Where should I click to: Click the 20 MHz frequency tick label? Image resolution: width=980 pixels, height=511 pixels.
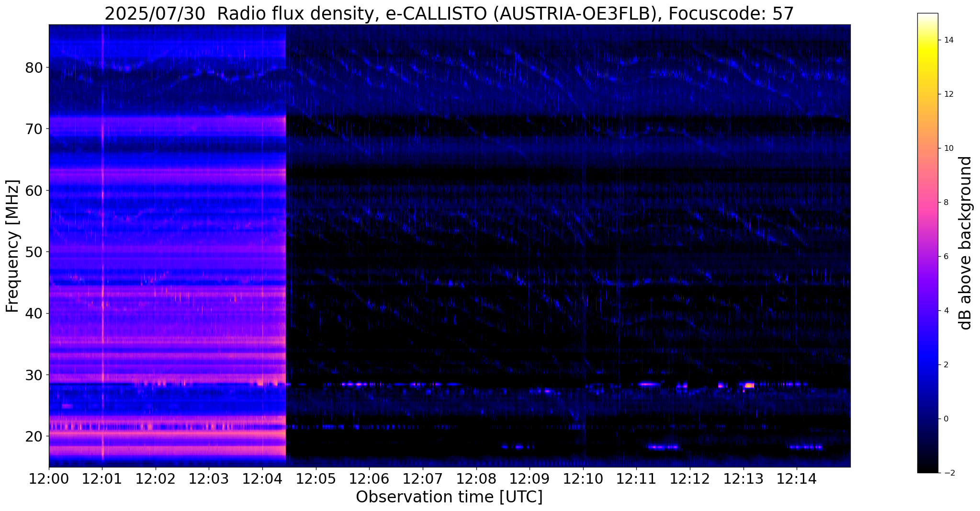34,436
